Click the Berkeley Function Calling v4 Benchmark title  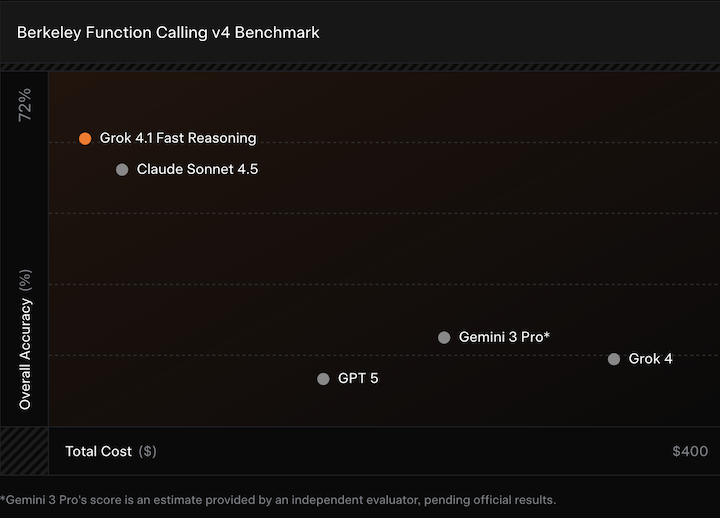tap(168, 32)
